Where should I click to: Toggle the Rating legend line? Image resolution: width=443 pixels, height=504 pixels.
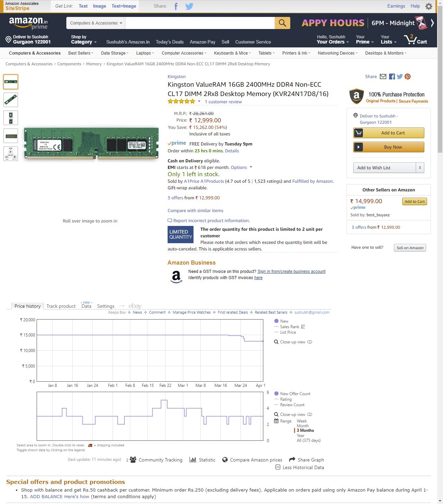click(283, 399)
